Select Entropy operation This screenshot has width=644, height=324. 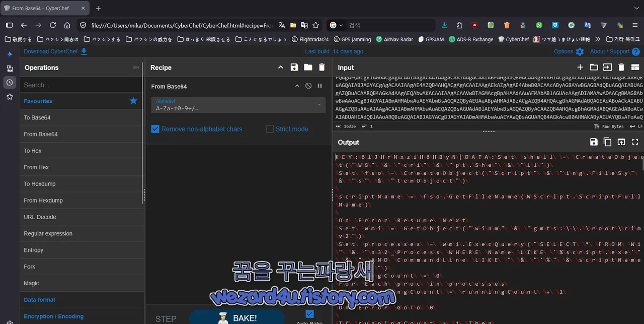[81, 250]
